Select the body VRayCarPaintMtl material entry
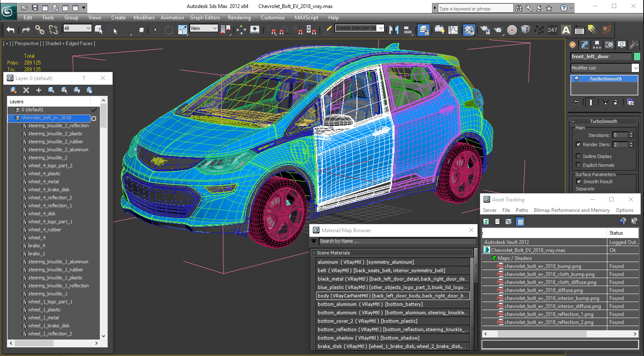The image size is (644, 356). (393, 296)
